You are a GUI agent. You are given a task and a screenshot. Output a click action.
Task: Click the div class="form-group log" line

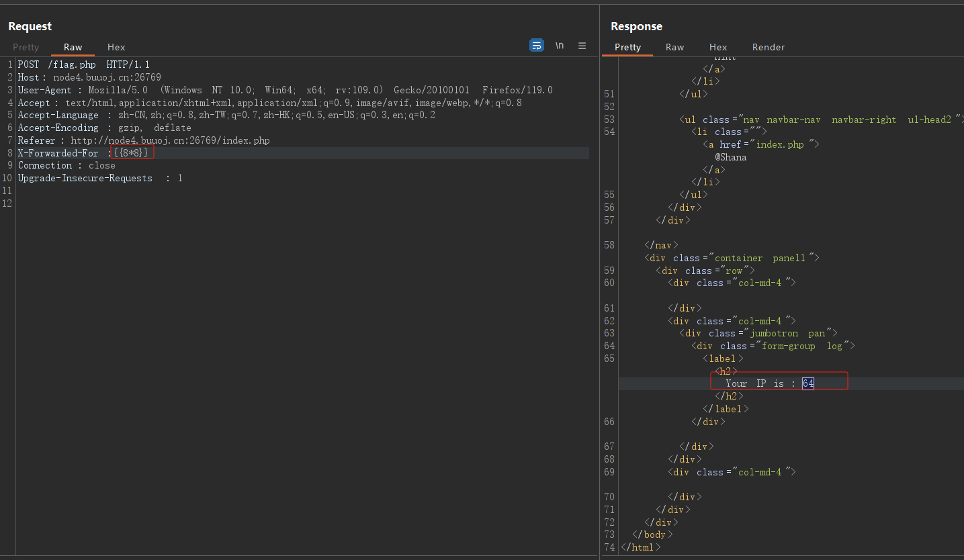(x=773, y=346)
